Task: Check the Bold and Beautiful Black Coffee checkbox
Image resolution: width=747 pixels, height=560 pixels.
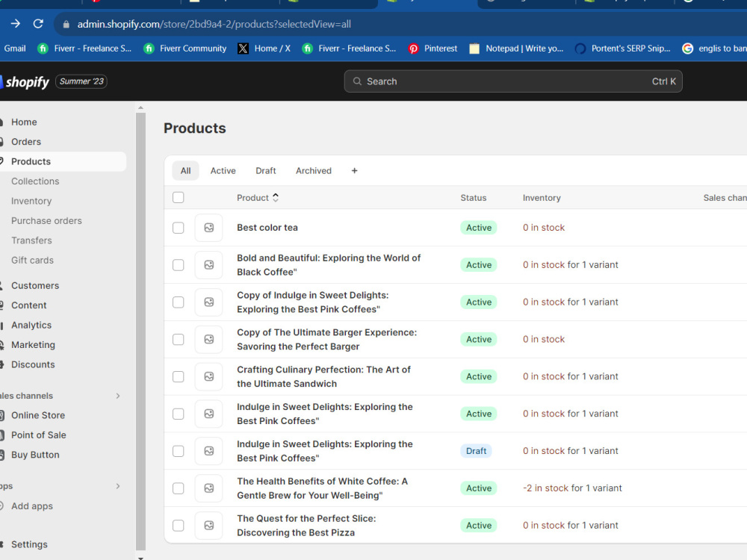Action: coord(179,265)
